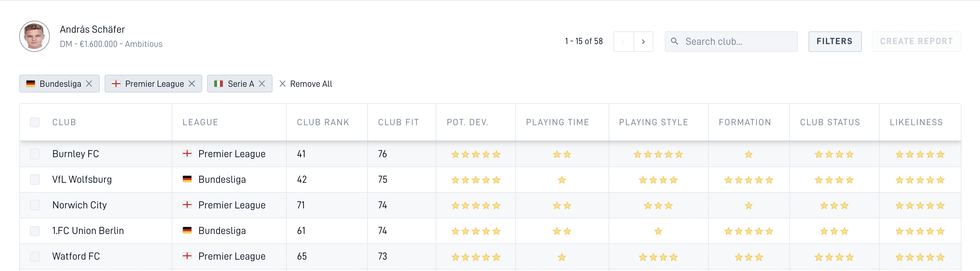Open the Filters panel

pos(835,41)
